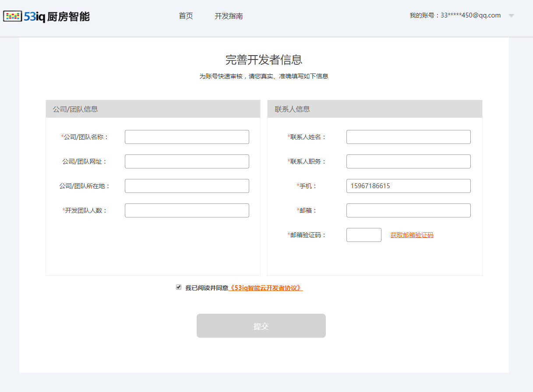The height and width of the screenshot is (392, 533).
Task: Click the 开发团队人数 input box
Action: [x=187, y=210]
